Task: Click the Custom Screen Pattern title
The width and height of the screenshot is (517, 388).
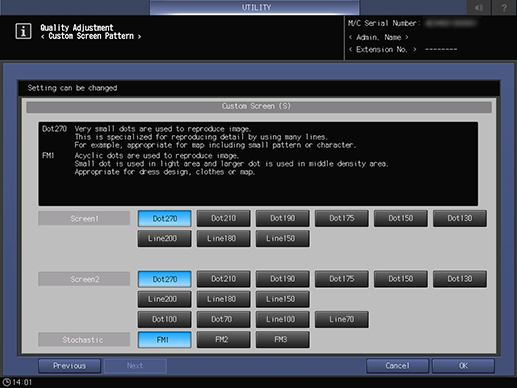Action: 91,36
